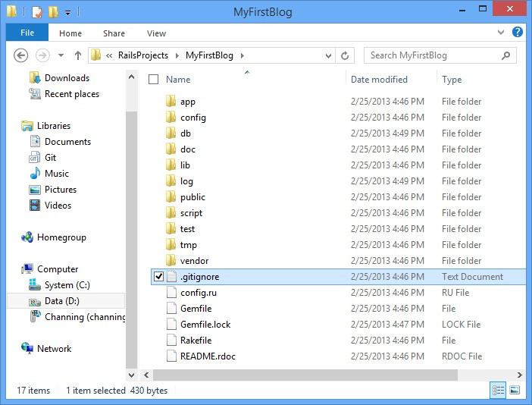
Task: Select the tmp folder
Action: (x=188, y=245)
